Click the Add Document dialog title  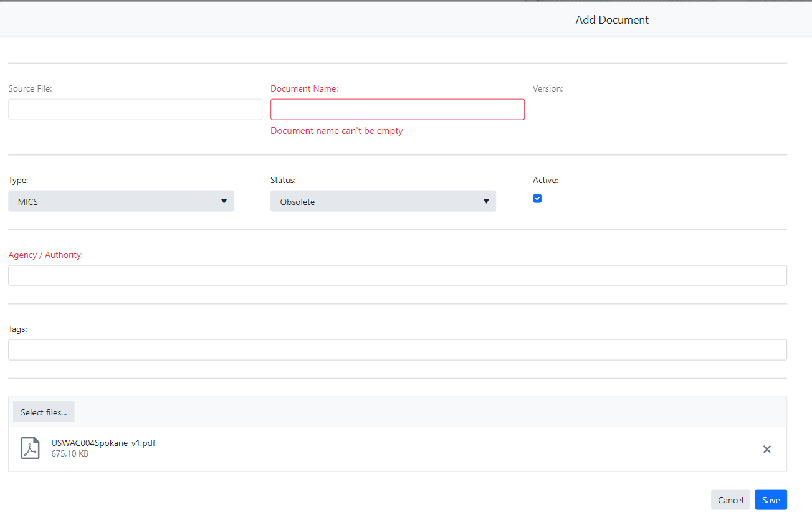coord(612,20)
